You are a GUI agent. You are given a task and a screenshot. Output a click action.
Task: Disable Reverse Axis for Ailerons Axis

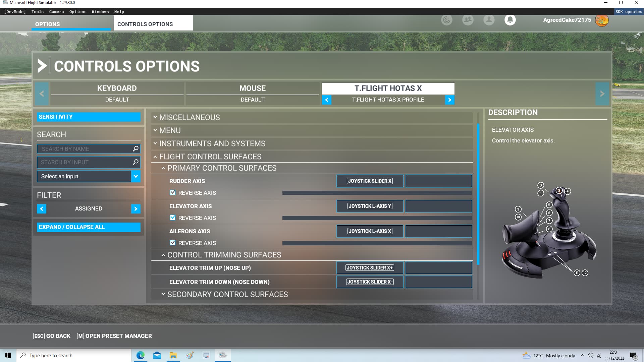[173, 243]
